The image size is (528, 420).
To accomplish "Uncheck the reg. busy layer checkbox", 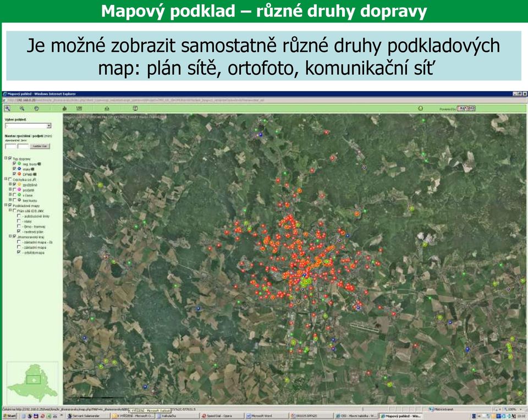I will (x=14, y=164).
